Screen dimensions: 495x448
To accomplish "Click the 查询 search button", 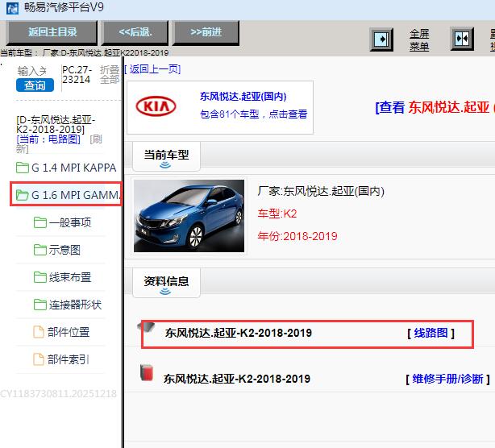I will [x=35, y=85].
